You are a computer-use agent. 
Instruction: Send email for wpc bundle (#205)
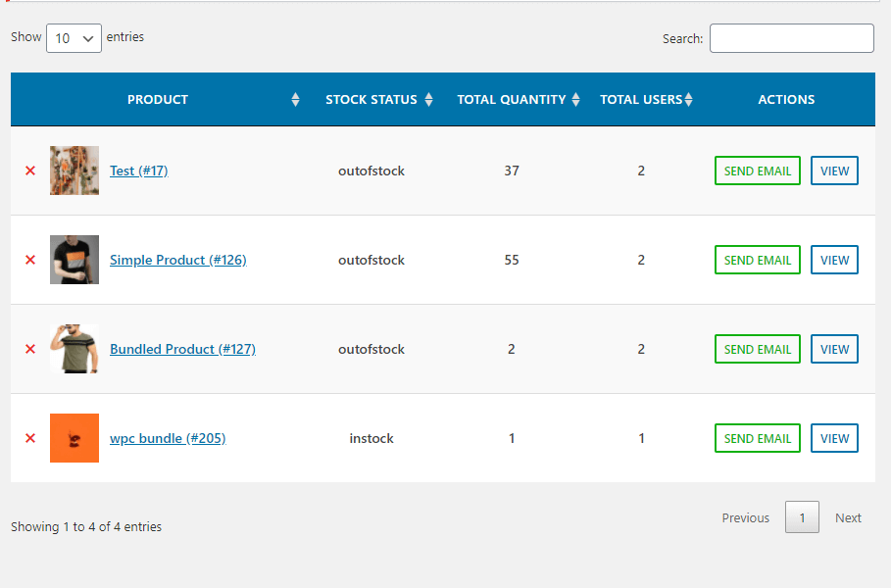click(x=758, y=438)
